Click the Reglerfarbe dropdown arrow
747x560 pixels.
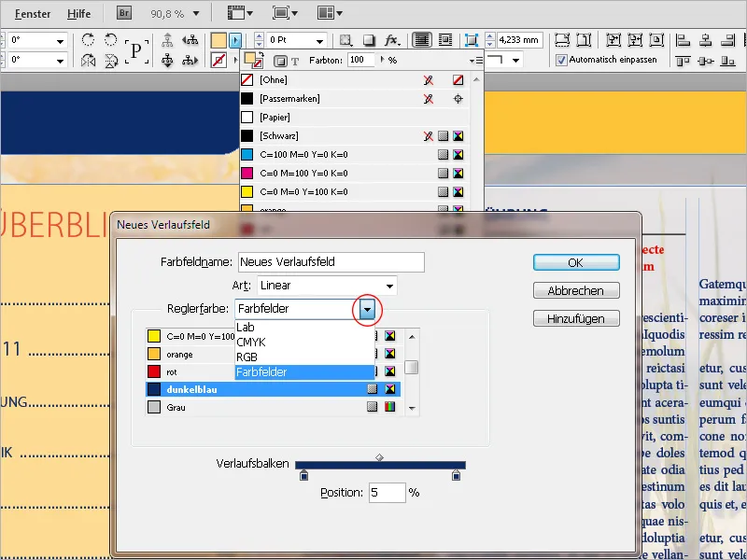(367, 310)
